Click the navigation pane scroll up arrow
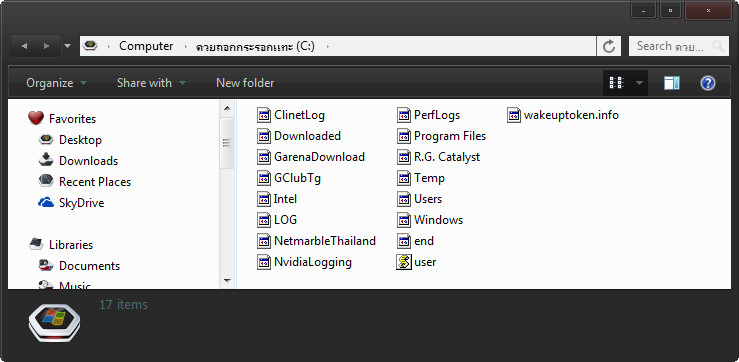 click(227, 109)
